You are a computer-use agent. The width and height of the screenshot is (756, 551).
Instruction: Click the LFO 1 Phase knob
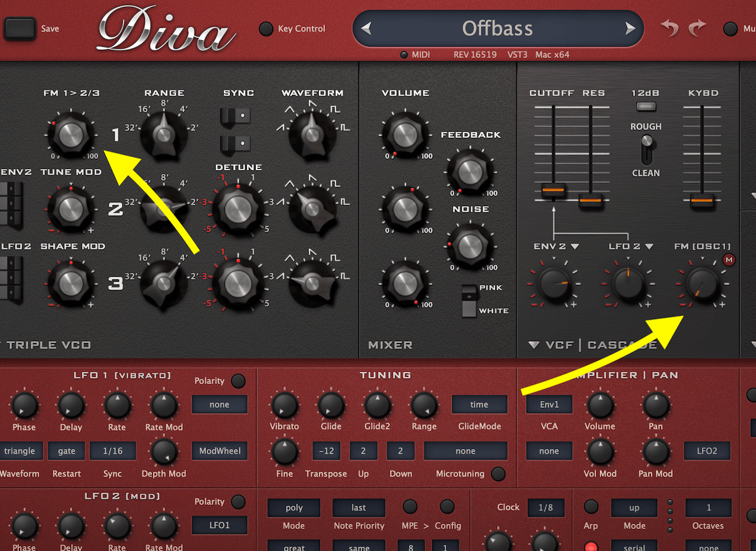pyautogui.click(x=24, y=405)
